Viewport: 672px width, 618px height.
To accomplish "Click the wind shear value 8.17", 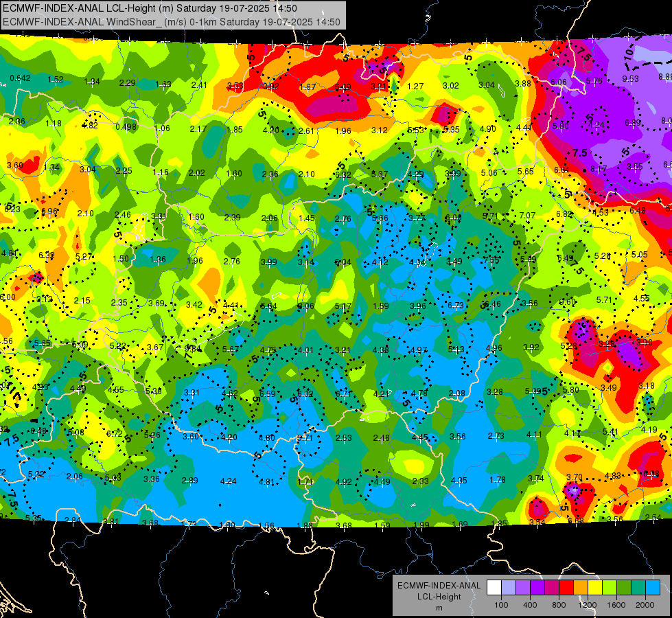I will [x=599, y=169].
